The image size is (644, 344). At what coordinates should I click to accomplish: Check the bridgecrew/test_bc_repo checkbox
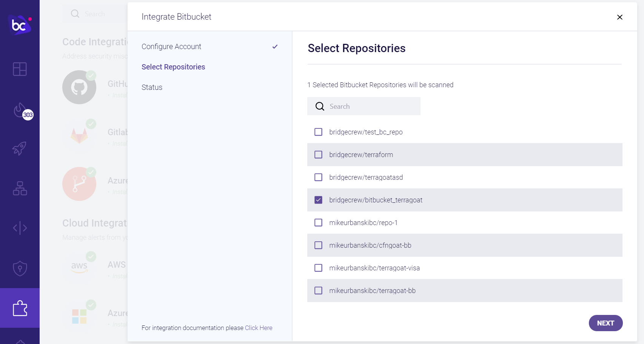(318, 132)
